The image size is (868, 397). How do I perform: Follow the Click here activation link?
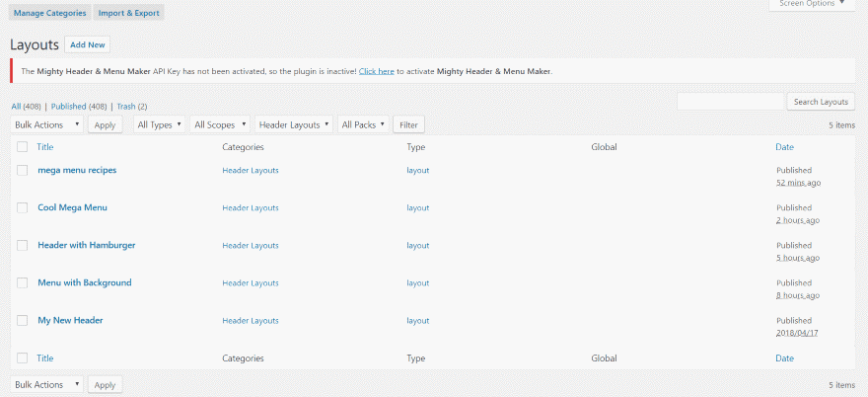coord(377,71)
